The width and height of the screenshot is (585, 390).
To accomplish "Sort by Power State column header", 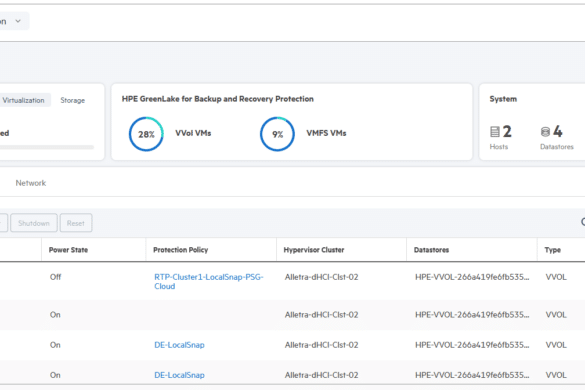I will (68, 250).
